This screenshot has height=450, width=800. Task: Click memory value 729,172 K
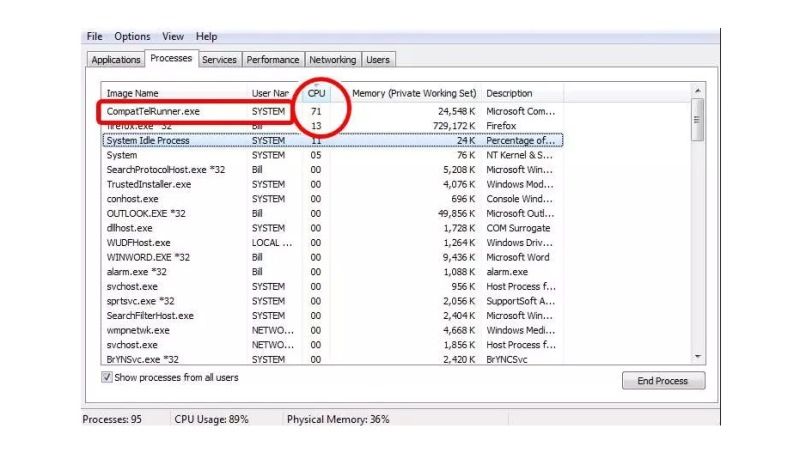452,126
